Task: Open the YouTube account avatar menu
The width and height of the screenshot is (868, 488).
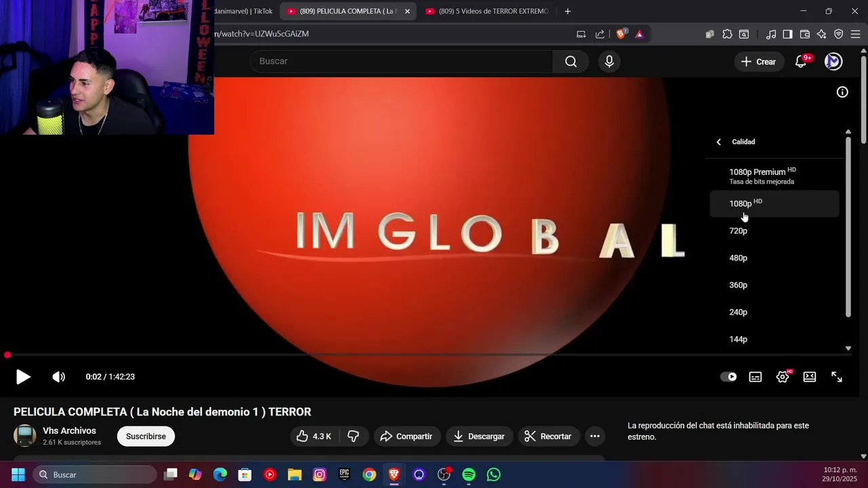Action: click(x=833, y=62)
